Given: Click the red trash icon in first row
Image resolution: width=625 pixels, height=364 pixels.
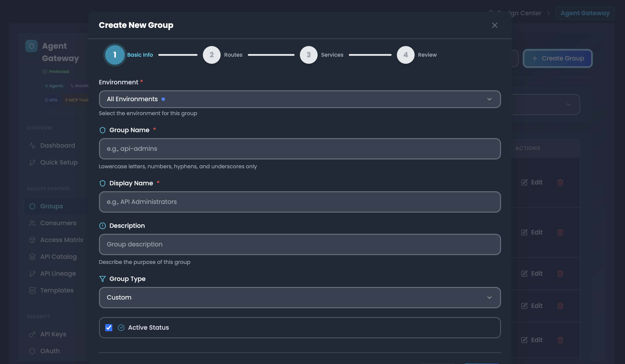Looking at the screenshot, I should pos(560,182).
